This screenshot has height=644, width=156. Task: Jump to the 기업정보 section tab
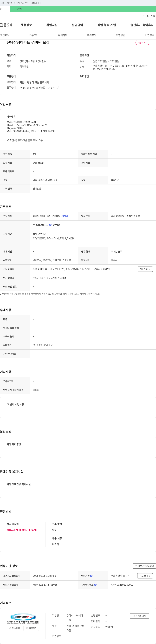coord(149,35)
